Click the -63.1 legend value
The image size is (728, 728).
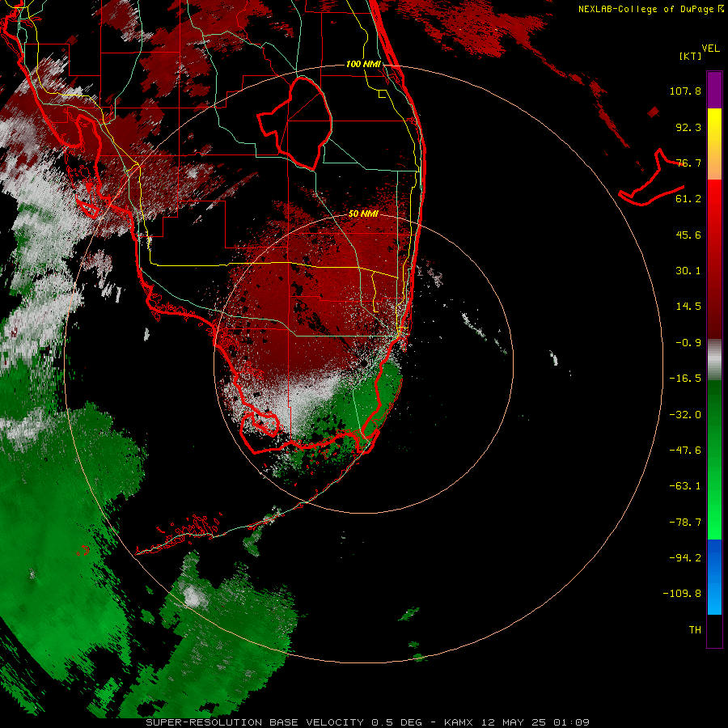point(685,486)
